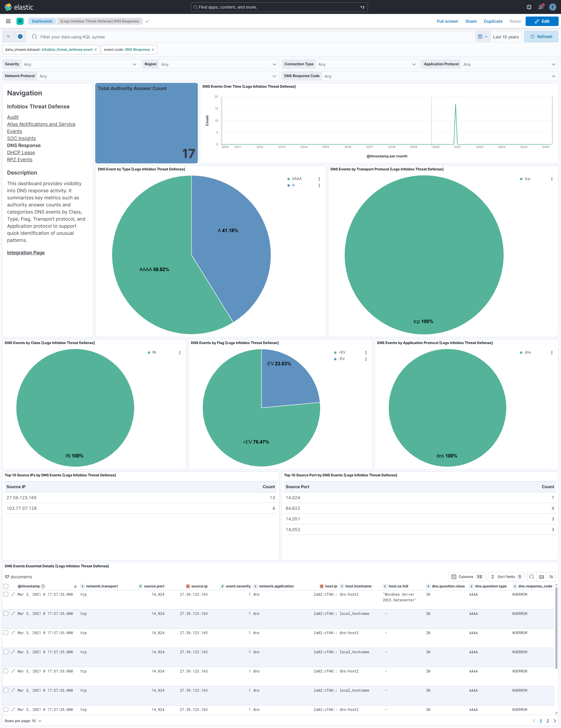Open the D space selector avatar
The image size is (561, 728).
20,21
